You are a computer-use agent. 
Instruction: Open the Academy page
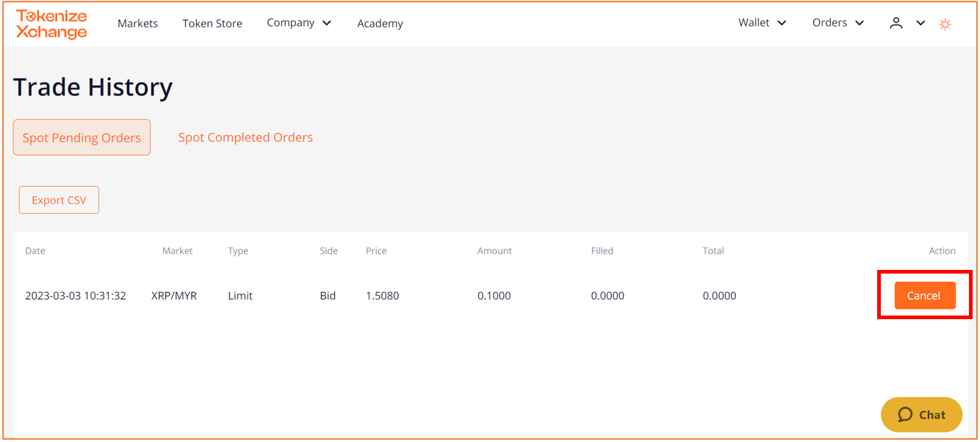tap(380, 24)
